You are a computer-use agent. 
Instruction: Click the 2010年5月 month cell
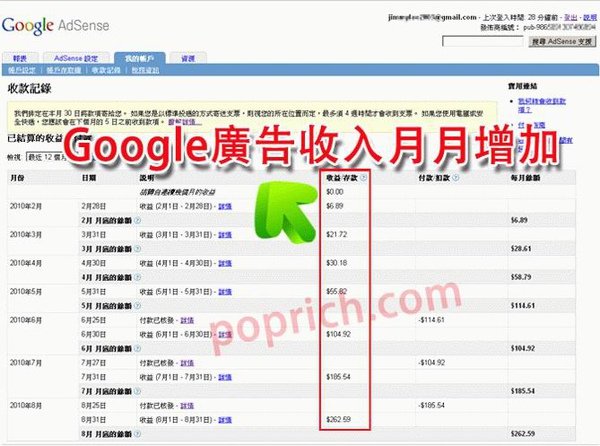click(26, 292)
